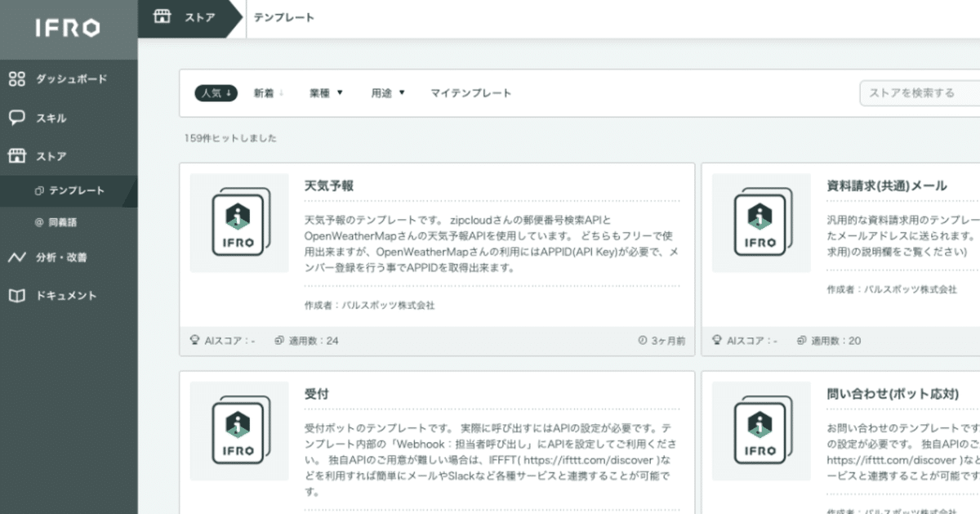Expand the 用途 filter dropdown
The image size is (980, 514).
[388, 93]
